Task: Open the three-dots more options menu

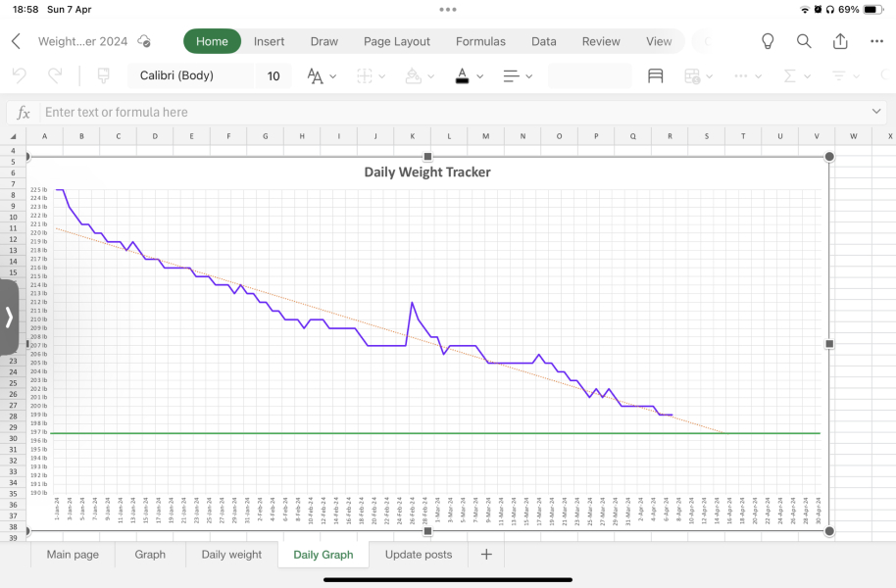Action: point(876,41)
